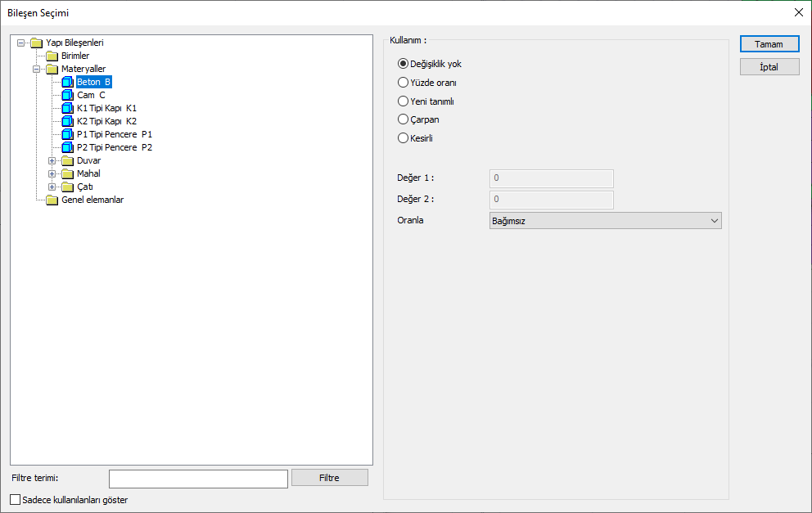Select the K1 Tipi Kapı cube icon

tap(67, 108)
